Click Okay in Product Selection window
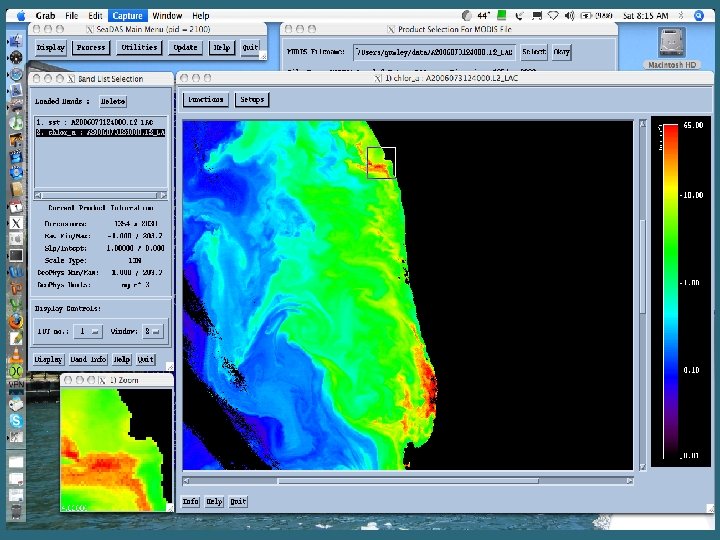The height and width of the screenshot is (540, 720). (x=561, y=52)
